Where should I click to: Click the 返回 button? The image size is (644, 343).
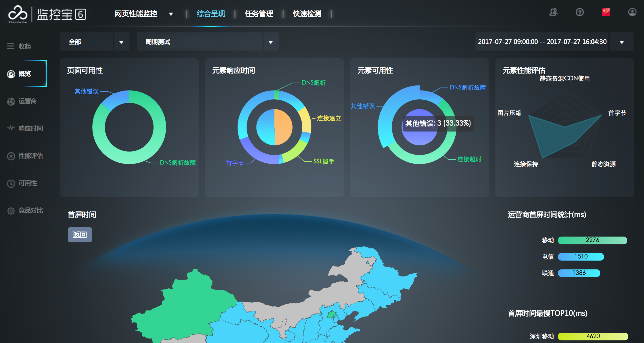[x=80, y=234]
